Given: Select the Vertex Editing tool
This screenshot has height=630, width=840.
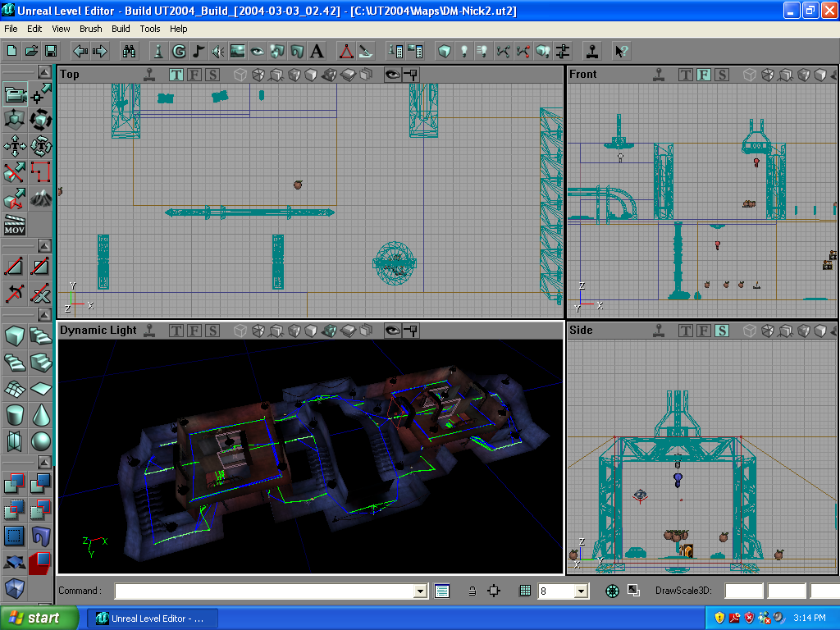Looking at the screenshot, I should coord(41,94).
